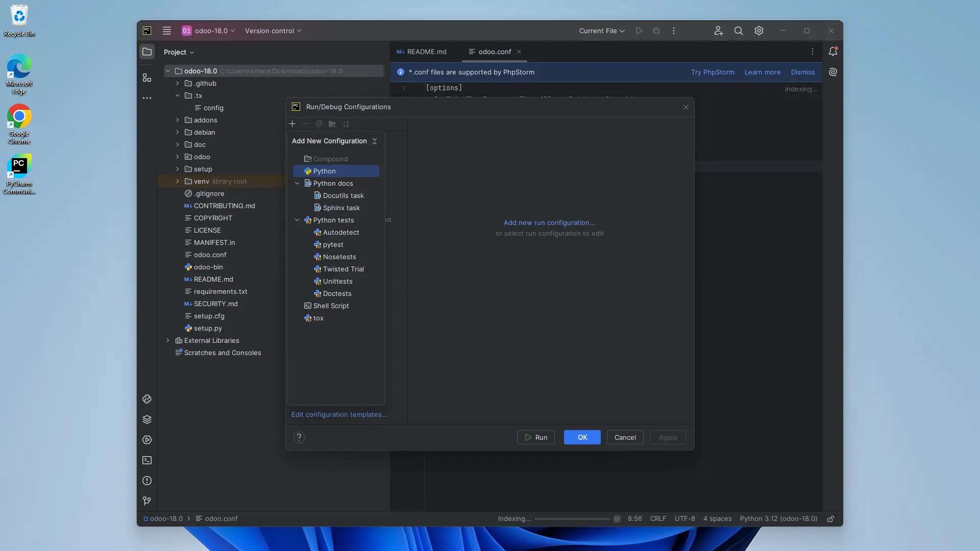Collapse the Python docs group
The width and height of the screenshot is (980, 551).
pos(297,183)
